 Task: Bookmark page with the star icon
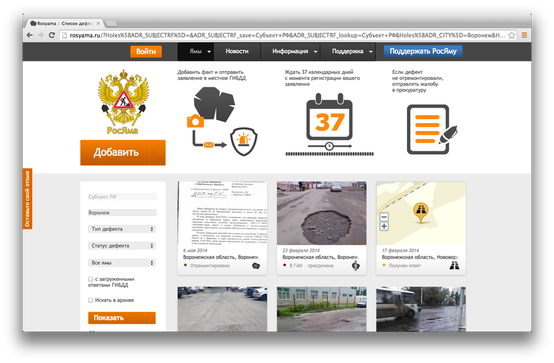[512, 35]
